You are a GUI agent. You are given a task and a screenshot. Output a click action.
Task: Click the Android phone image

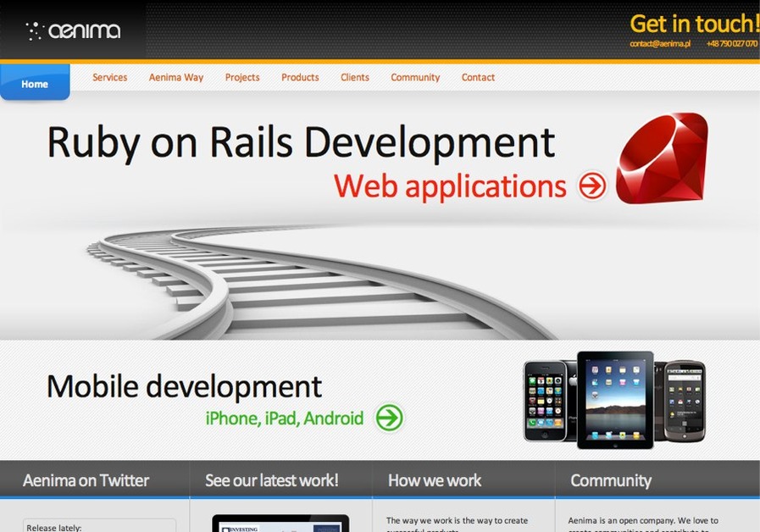(685, 402)
